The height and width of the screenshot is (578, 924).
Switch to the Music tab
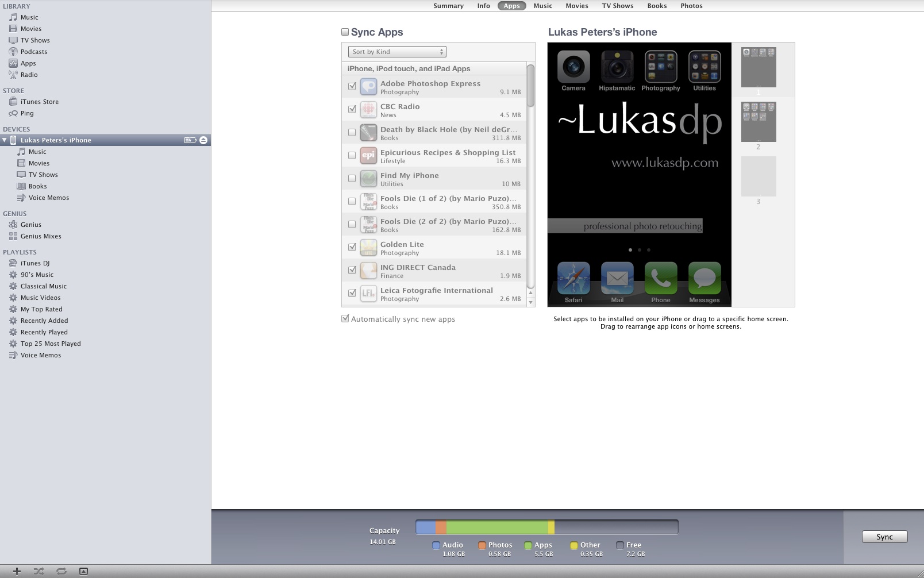click(x=542, y=6)
